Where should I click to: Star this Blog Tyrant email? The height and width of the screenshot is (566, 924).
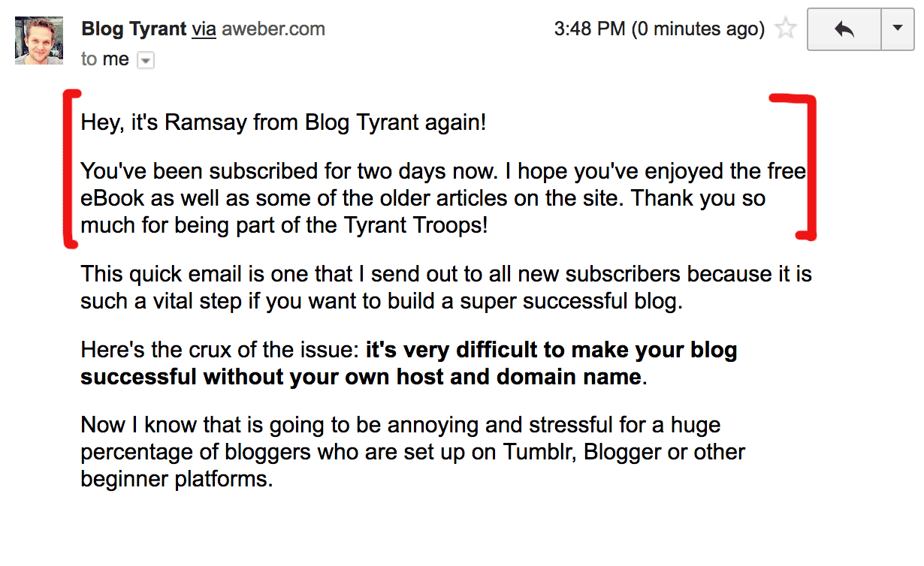pyautogui.click(x=786, y=29)
